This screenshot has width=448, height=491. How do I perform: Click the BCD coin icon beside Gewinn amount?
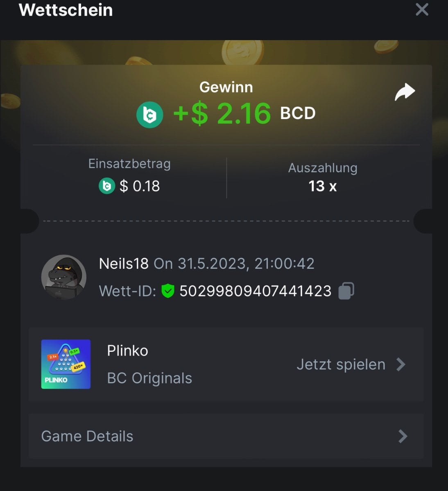point(150,114)
